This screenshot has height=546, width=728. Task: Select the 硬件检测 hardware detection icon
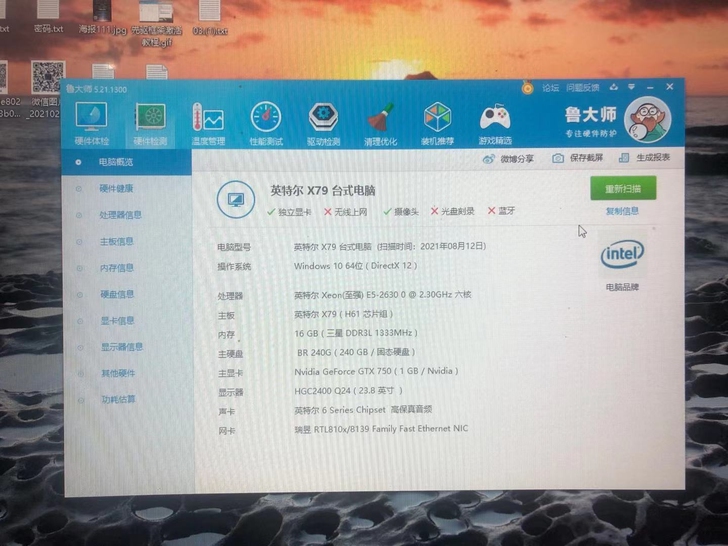coord(150,124)
